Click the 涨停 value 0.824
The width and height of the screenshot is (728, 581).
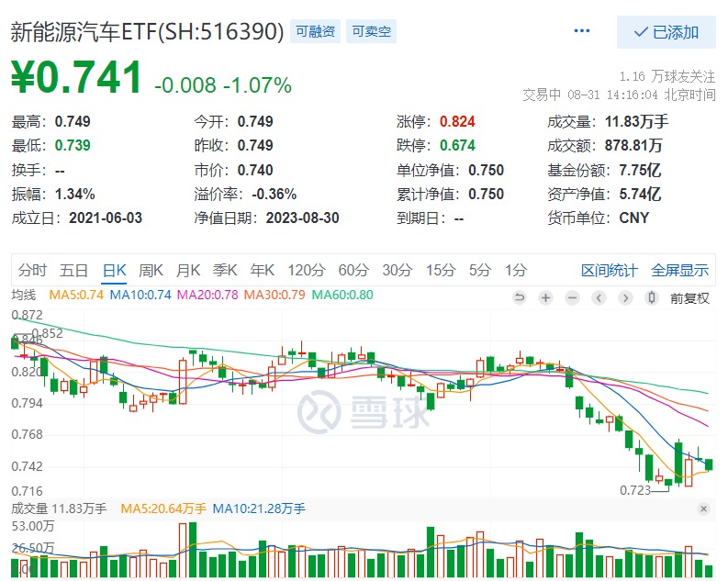tap(457, 121)
